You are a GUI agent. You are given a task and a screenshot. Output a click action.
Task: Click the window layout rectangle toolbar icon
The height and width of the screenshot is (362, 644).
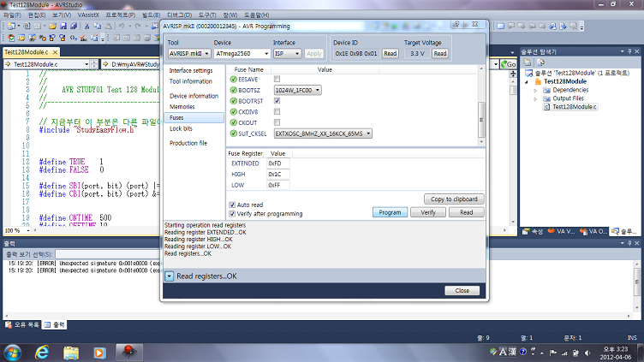tap(501, 26)
